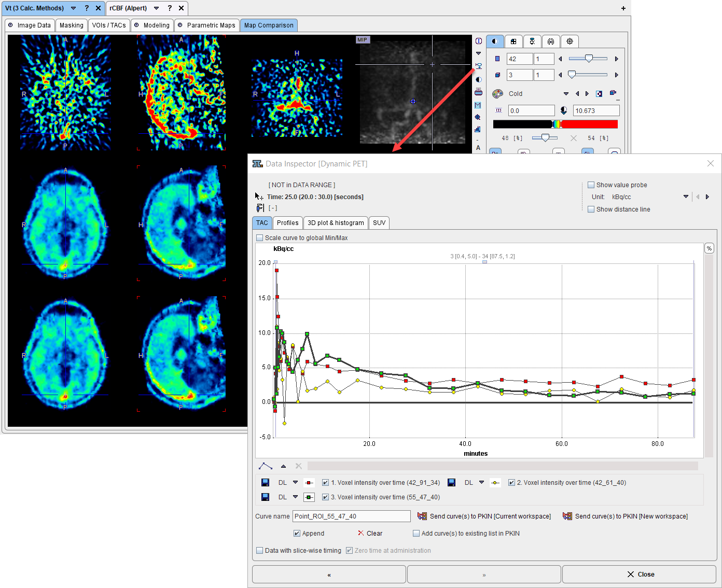Viewport: 722px width, 588px height.
Task: Click the Clear button
Action: pos(370,534)
